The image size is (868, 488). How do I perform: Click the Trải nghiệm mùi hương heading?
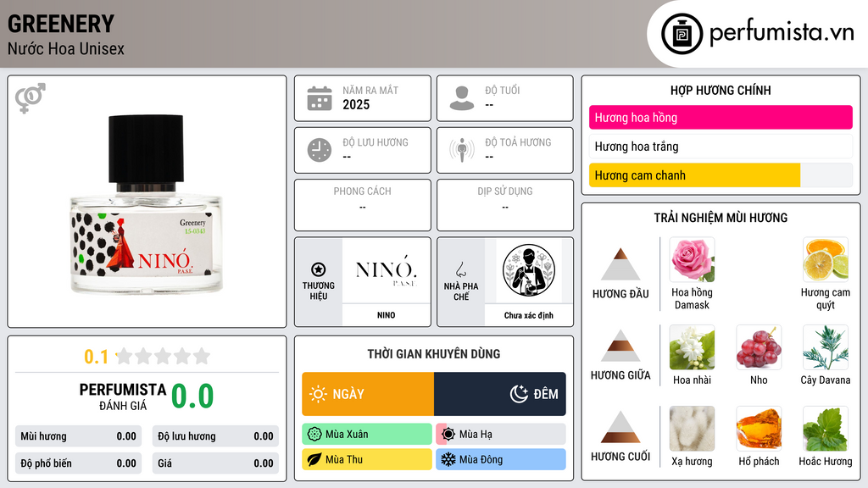point(721,218)
